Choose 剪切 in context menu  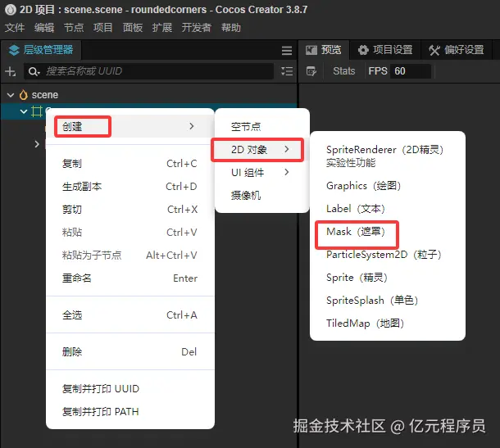130,210
